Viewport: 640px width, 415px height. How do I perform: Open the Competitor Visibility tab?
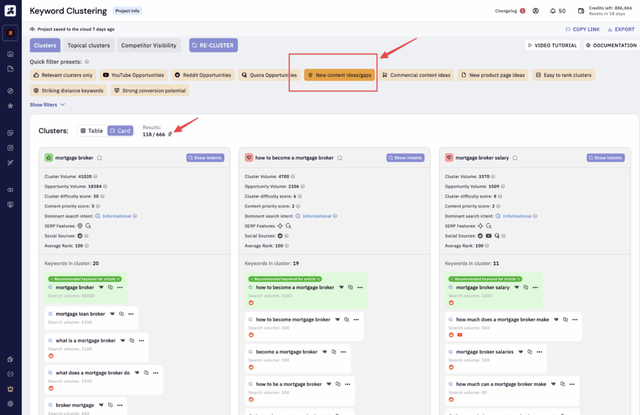pos(148,45)
